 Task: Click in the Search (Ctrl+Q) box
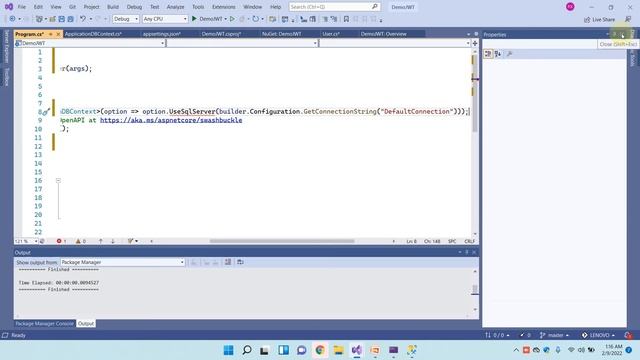pyautogui.click(x=334, y=7)
